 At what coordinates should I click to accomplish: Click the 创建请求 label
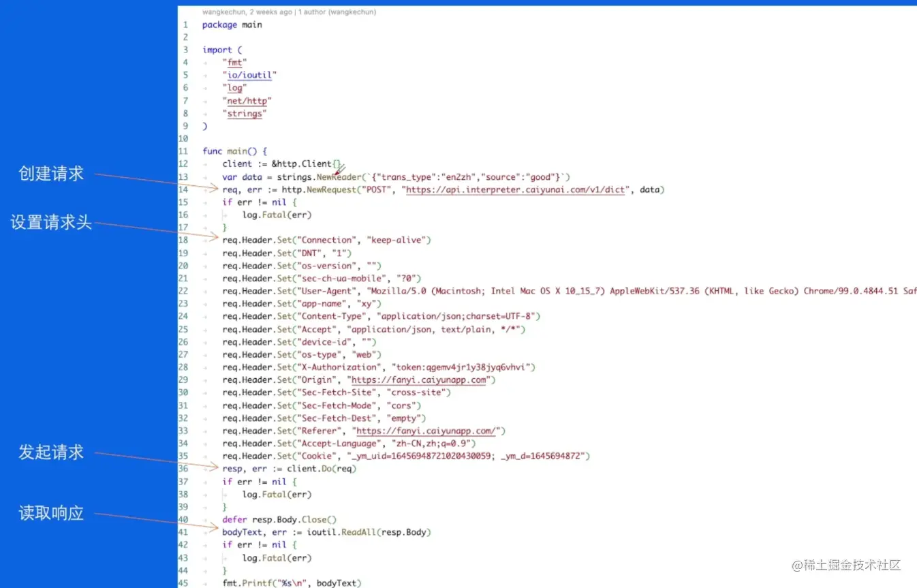tap(51, 174)
